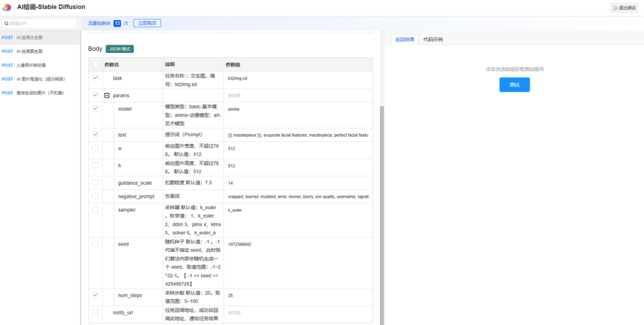Viewport: 644px width, 325px height.
Task: Edit the text prompt value field
Action: pyautogui.click(x=297, y=135)
